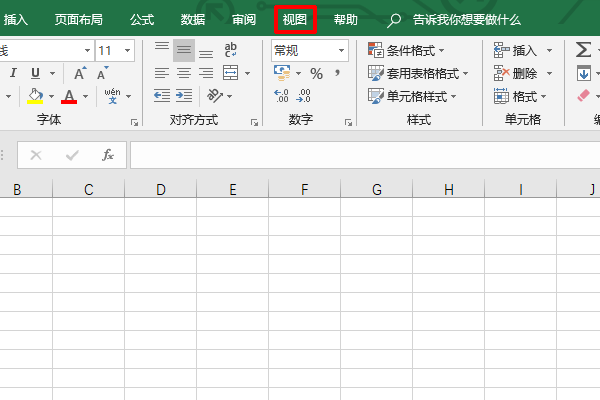Decrease font size with small A

(103, 73)
